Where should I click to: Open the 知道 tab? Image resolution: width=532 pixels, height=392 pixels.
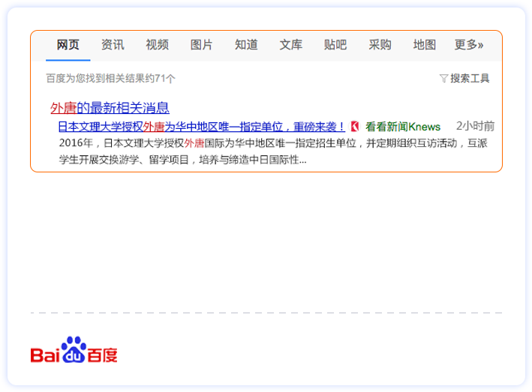(246, 45)
